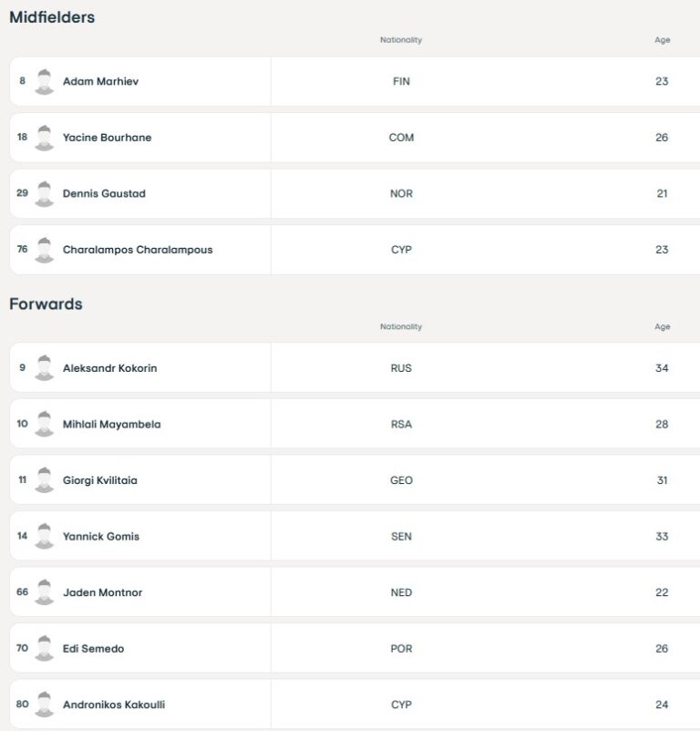Click Edi Semedo's avatar icon
700x731 pixels.
[x=44, y=648]
